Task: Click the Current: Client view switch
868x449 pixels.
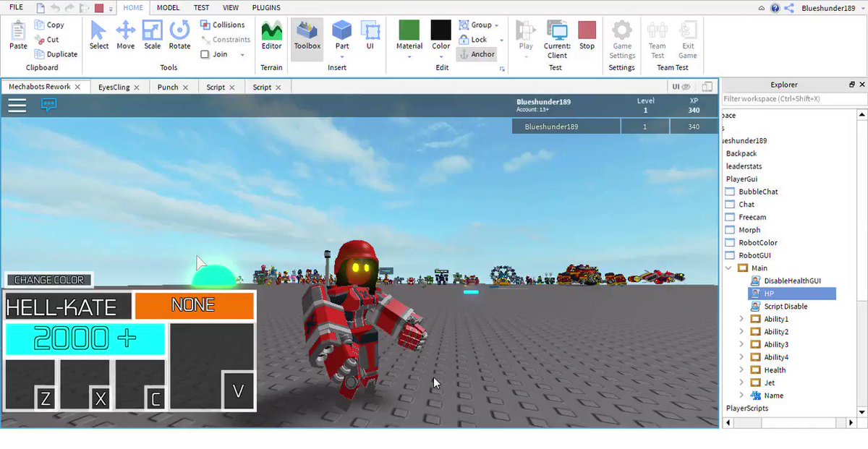Action: point(557,39)
